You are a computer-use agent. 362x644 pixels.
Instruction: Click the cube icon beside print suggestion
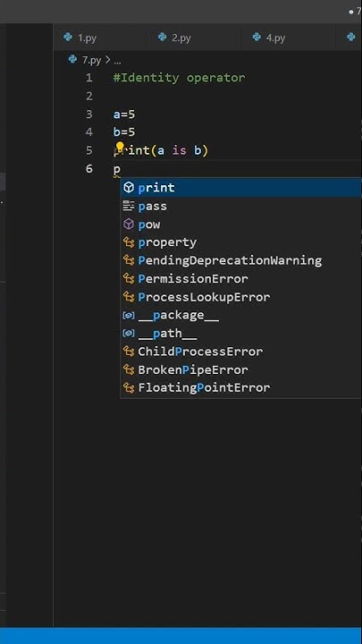[x=129, y=188]
